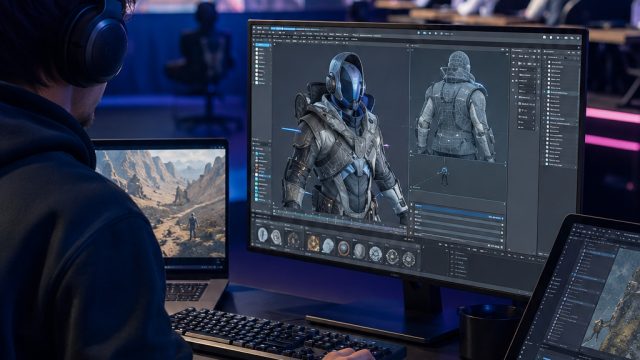
Task: Choose the blue-white patterned material thumbnail
Action: tap(375, 253)
